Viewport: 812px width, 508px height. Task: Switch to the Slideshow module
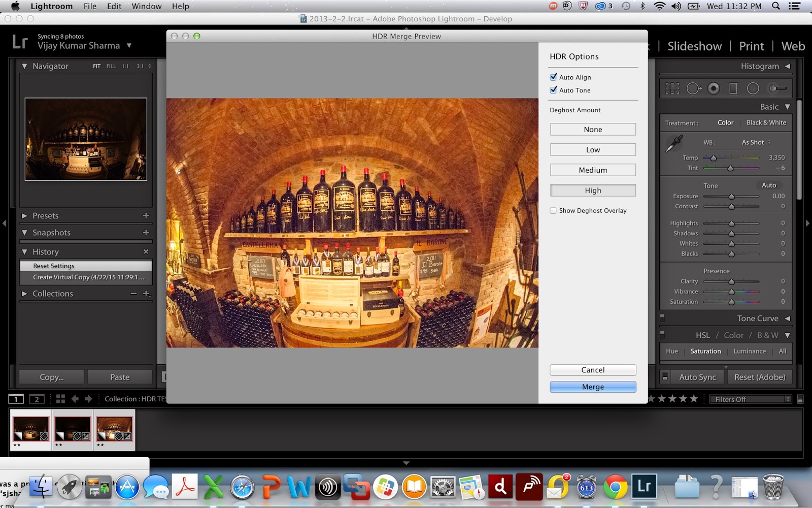(x=694, y=46)
